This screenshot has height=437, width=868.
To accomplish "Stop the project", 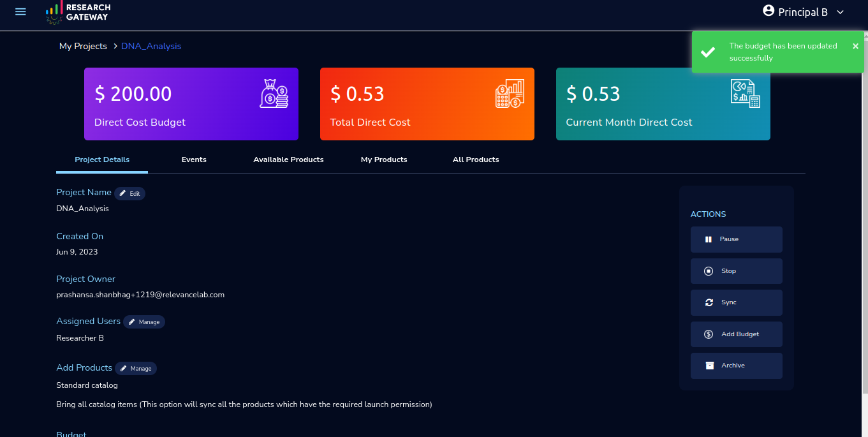I will pos(737,271).
